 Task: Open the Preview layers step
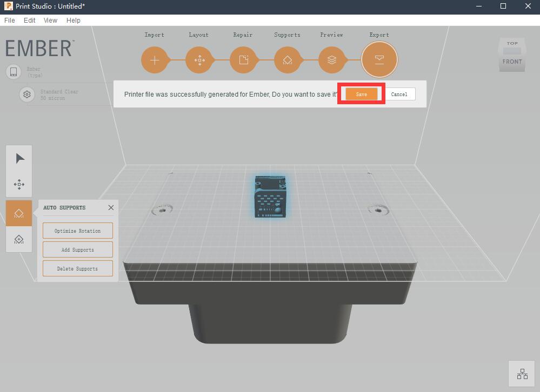332,60
